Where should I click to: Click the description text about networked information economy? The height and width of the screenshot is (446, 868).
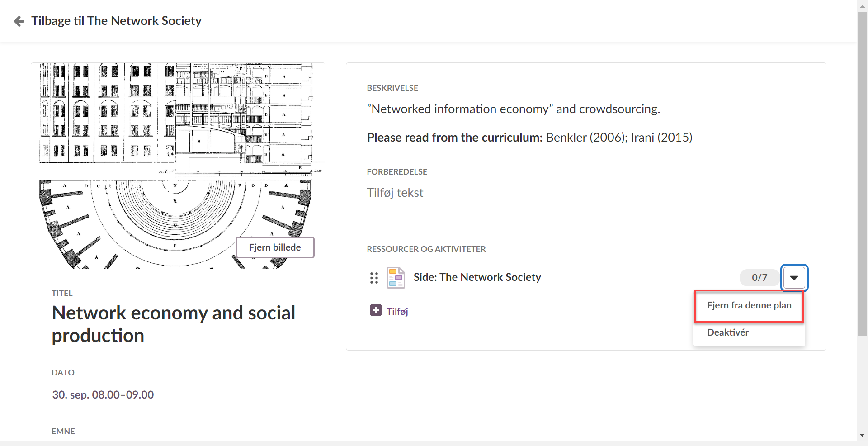click(x=513, y=109)
